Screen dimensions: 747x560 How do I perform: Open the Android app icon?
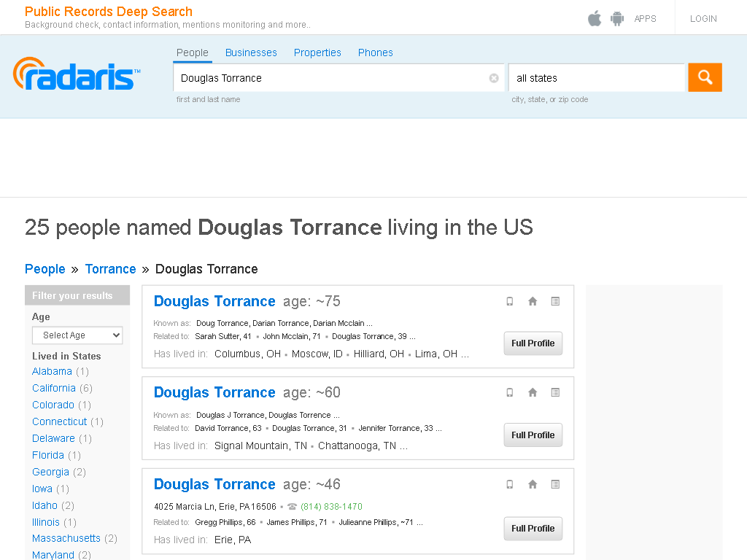point(617,18)
